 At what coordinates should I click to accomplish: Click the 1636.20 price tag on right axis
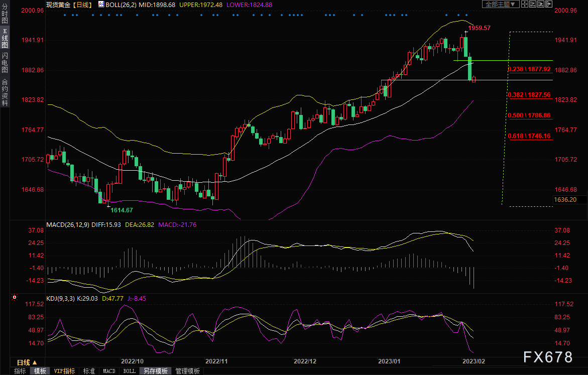coord(565,199)
